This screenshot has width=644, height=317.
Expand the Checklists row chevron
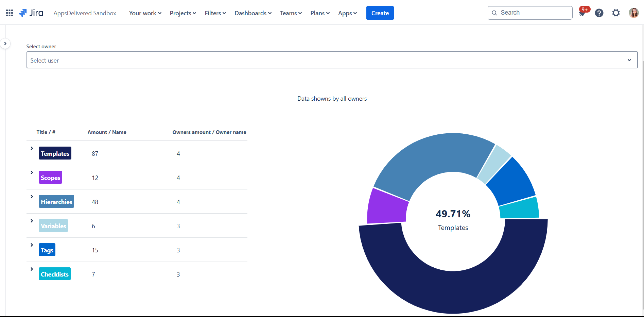coord(32,269)
